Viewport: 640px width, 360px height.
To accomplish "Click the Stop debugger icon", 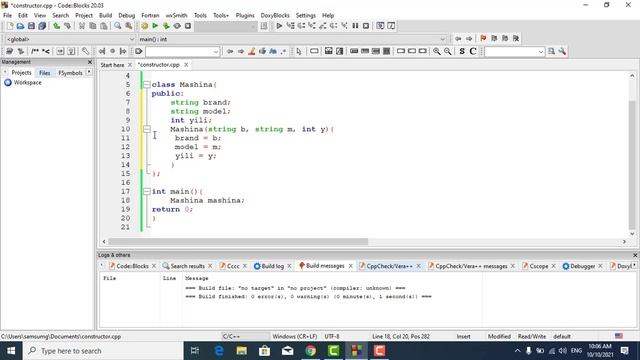I will [366, 26].
